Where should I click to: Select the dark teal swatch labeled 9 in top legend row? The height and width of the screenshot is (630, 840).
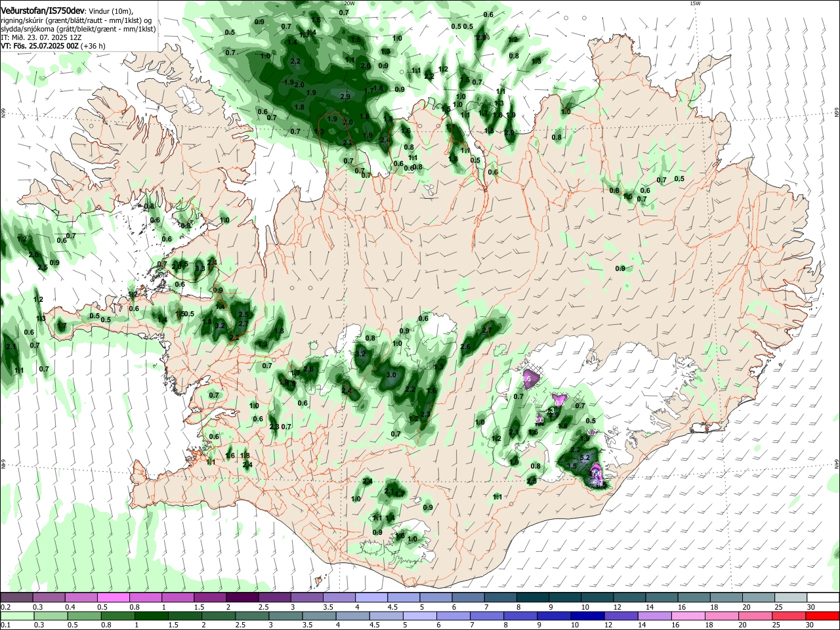click(564, 598)
